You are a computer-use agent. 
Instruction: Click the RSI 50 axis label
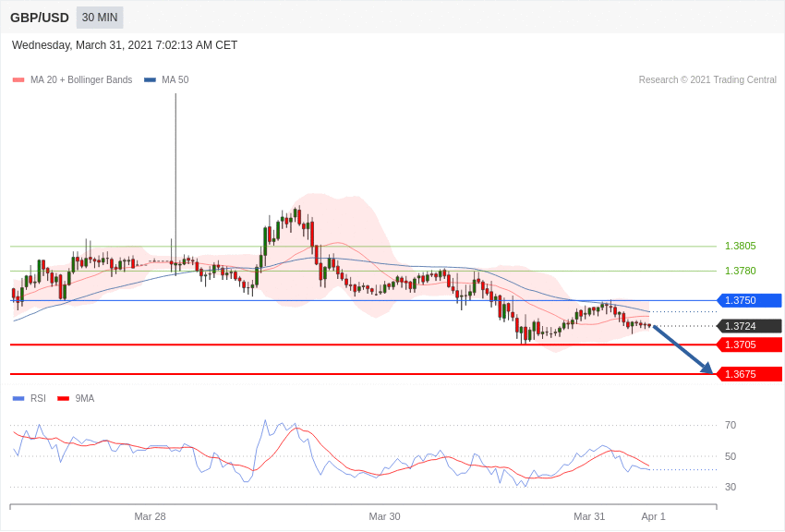pos(731,456)
